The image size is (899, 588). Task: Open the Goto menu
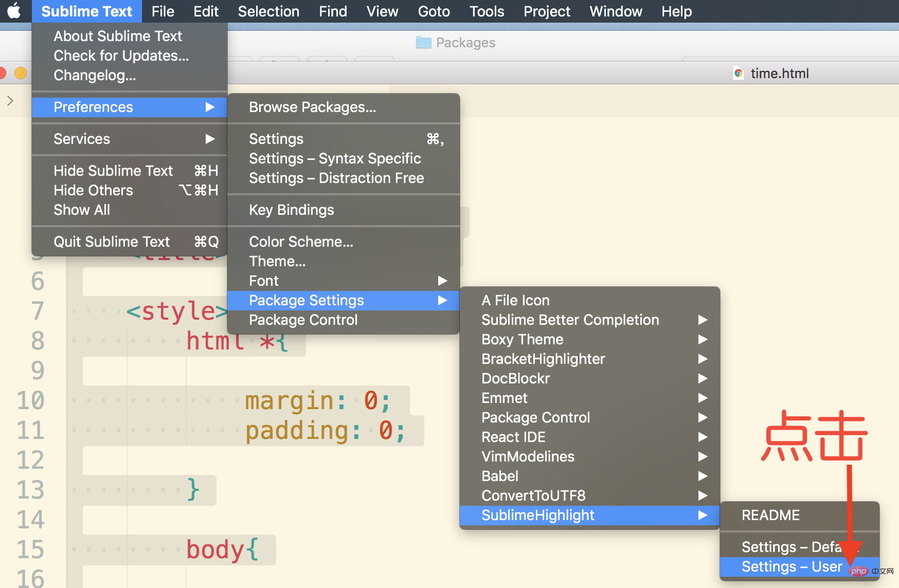pos(434,11)
